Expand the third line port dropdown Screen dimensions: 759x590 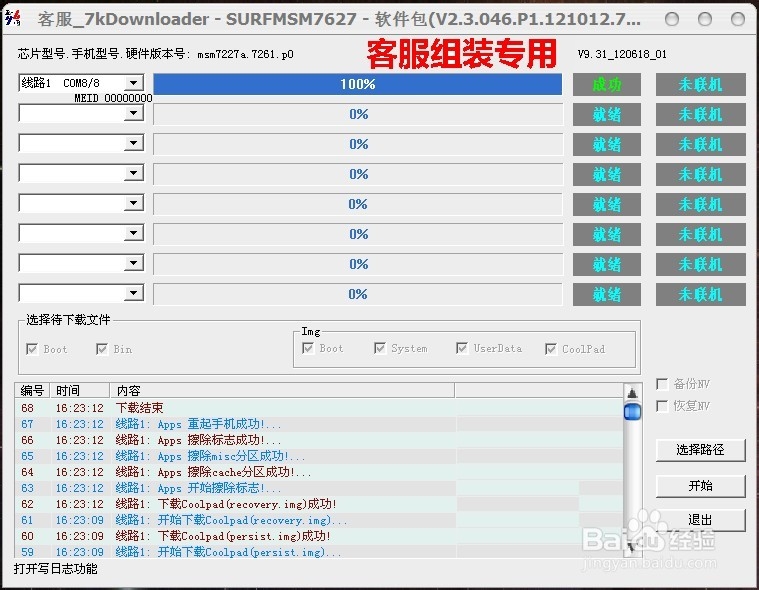point(134,143)
